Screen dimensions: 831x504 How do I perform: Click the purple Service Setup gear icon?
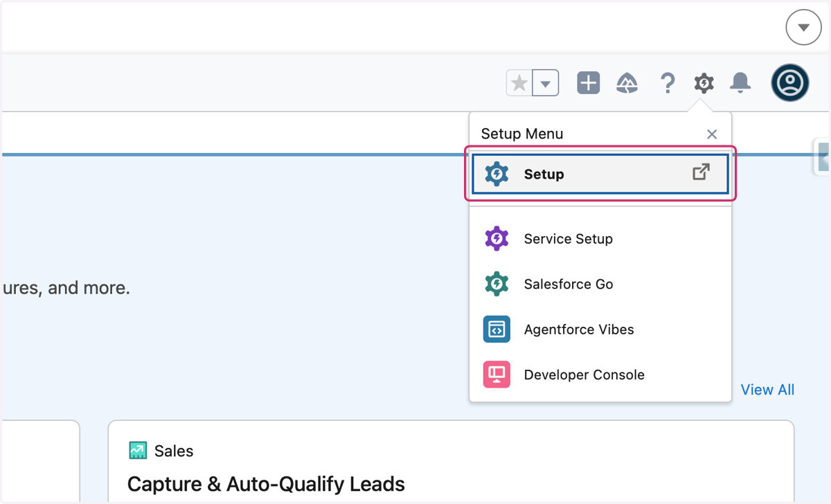497,239
